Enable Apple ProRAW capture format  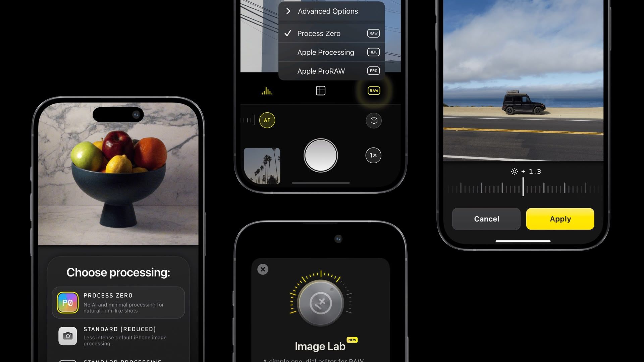[x=321, y=70]
